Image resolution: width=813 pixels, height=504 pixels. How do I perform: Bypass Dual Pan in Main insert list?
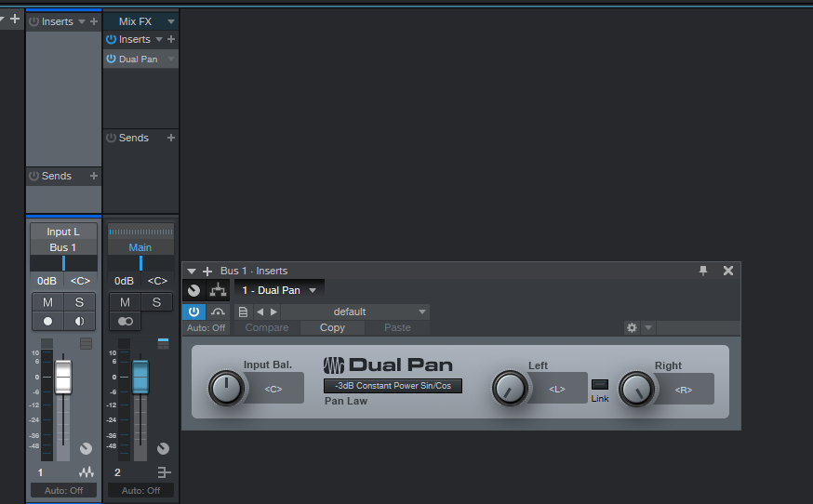(x=111, y=59)
